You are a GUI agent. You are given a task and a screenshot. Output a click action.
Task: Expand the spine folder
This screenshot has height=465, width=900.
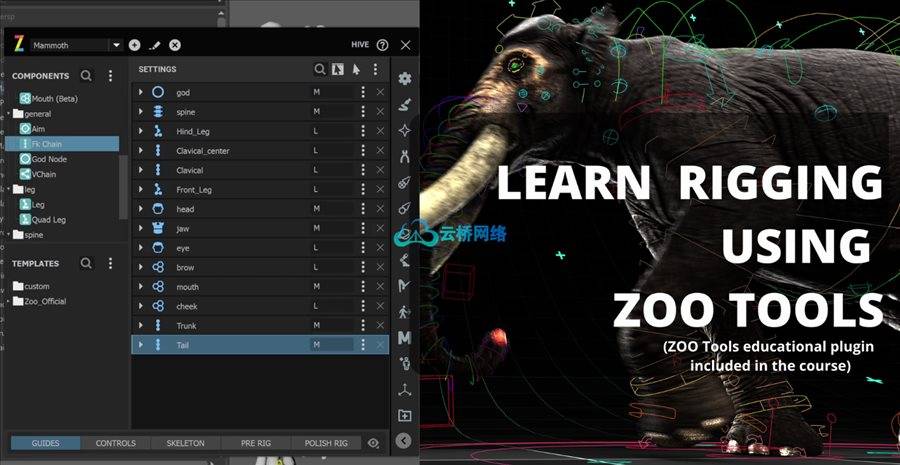pyautogui.click(x=9, y=234)
